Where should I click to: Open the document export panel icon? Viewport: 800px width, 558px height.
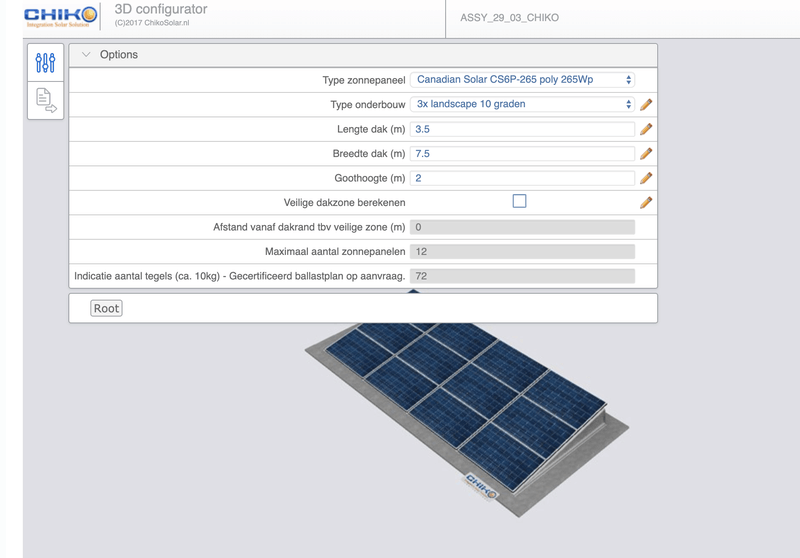point(45,99)
